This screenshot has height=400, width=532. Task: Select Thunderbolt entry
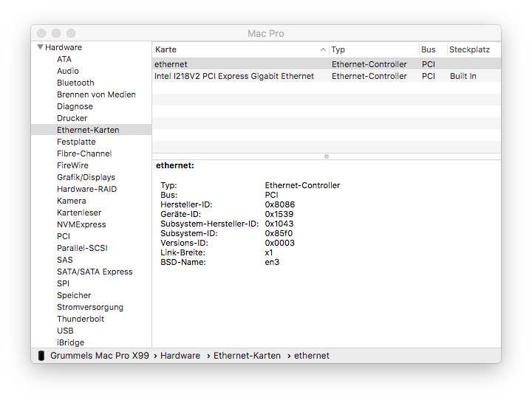81,319
